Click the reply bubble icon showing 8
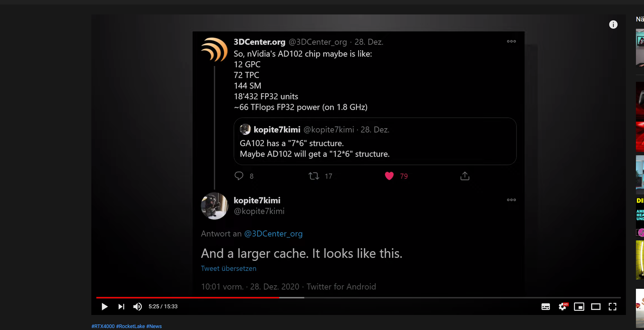Screen dimensions: 644x330 (x=239, y=176)
